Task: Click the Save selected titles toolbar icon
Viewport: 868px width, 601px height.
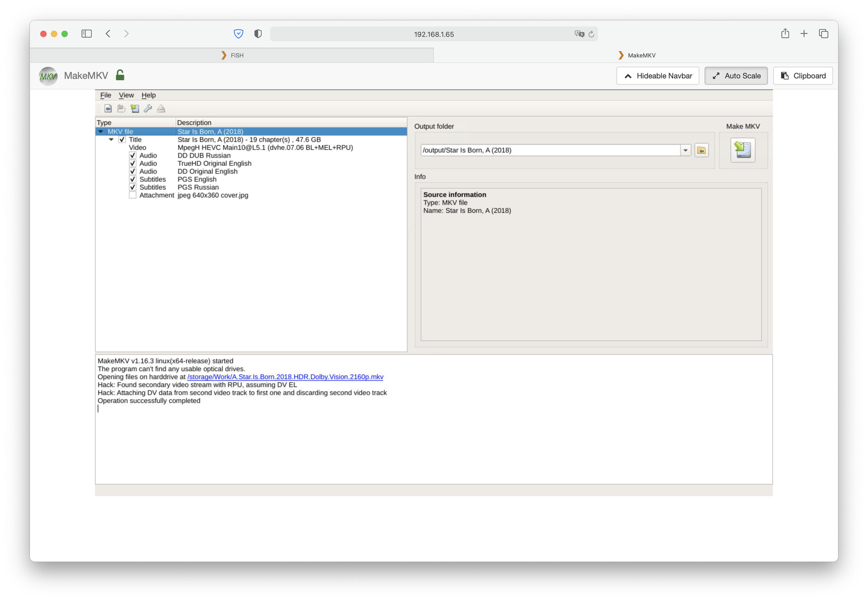Action: (x=135, y=108)
